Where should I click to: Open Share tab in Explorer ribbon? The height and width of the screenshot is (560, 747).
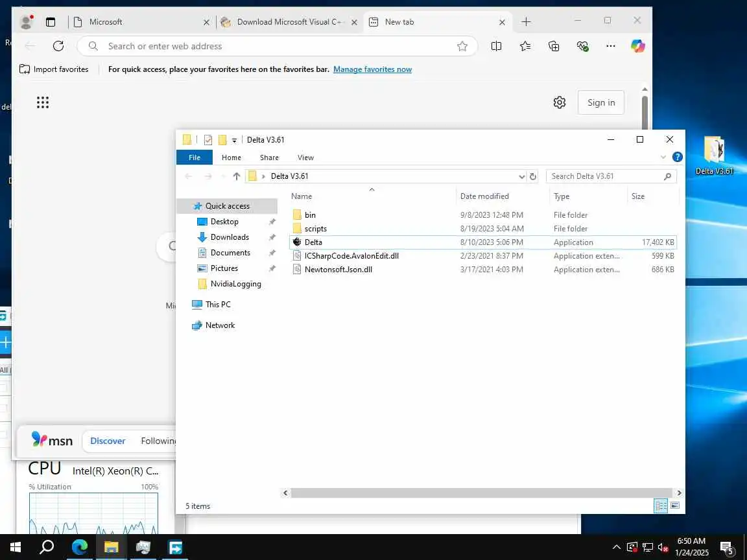coord(269,157)
